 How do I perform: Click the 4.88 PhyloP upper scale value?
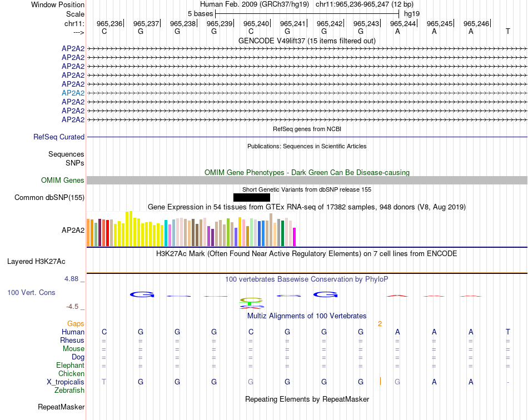tap(71, 279)
